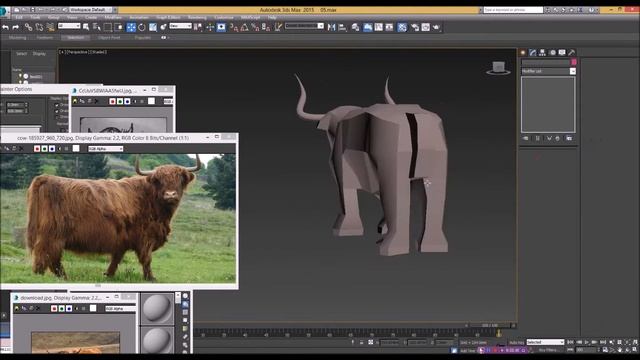
Task: Open the Rendering menu
Action: coord(197,18)
